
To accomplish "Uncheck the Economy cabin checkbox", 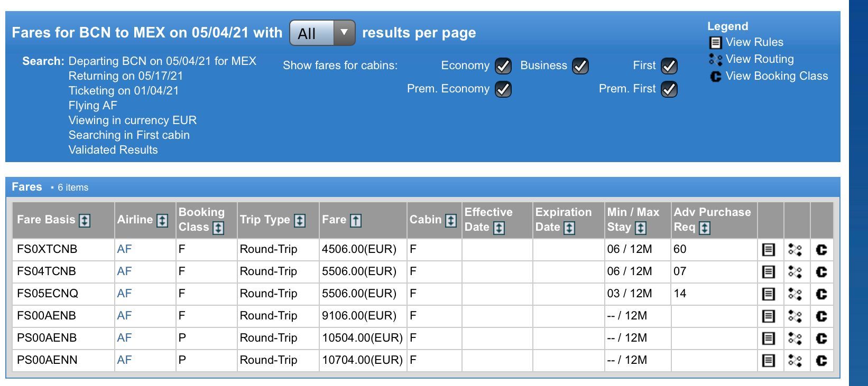I will click(x=503, y=66).
